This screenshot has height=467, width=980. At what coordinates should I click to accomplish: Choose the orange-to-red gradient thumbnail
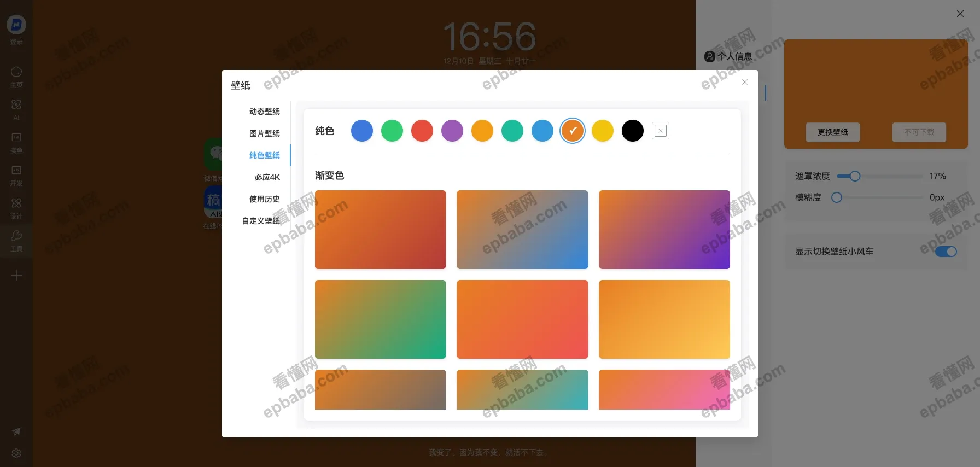(x=381, y=230)
